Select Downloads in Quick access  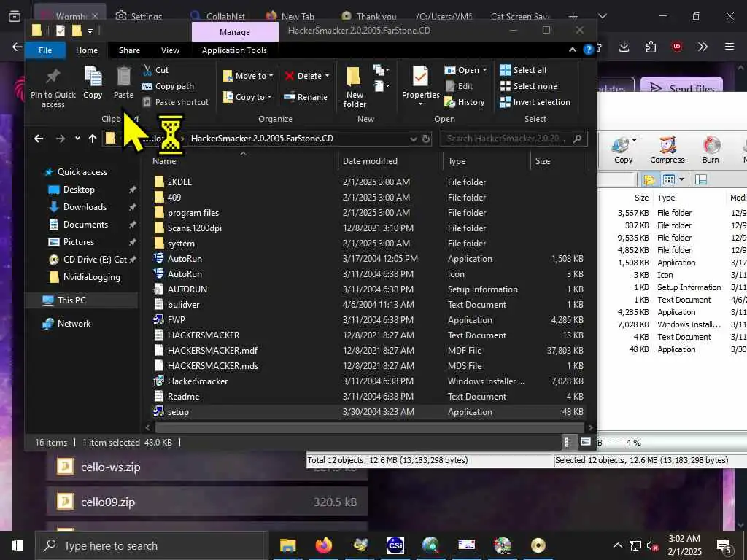[85, 206]
